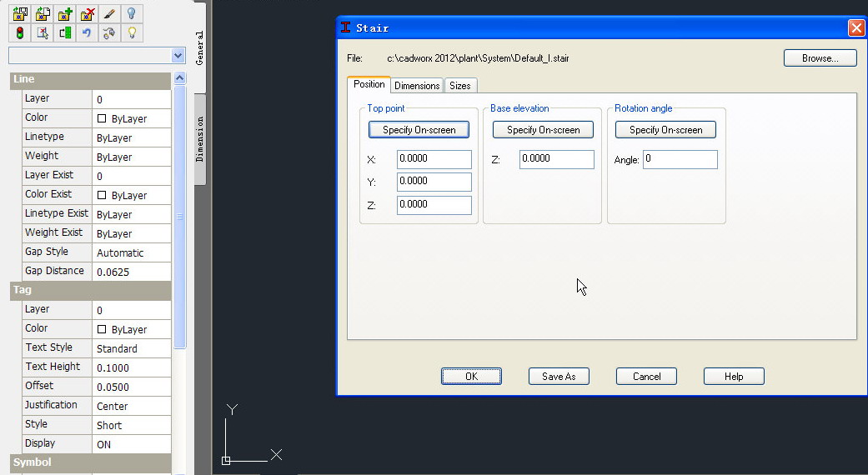
Task: Open Help for the Stair dialog
Action: (734, 377)
